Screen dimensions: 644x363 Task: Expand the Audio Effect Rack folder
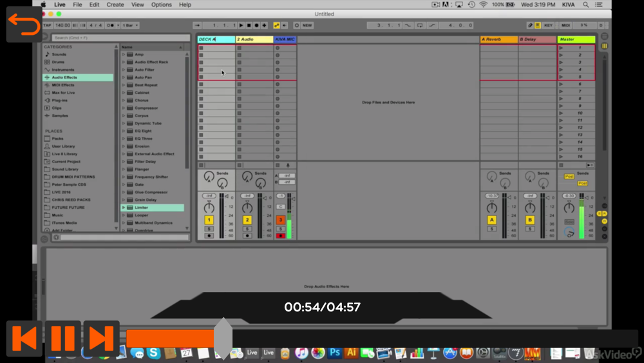(x=124, y=62)
